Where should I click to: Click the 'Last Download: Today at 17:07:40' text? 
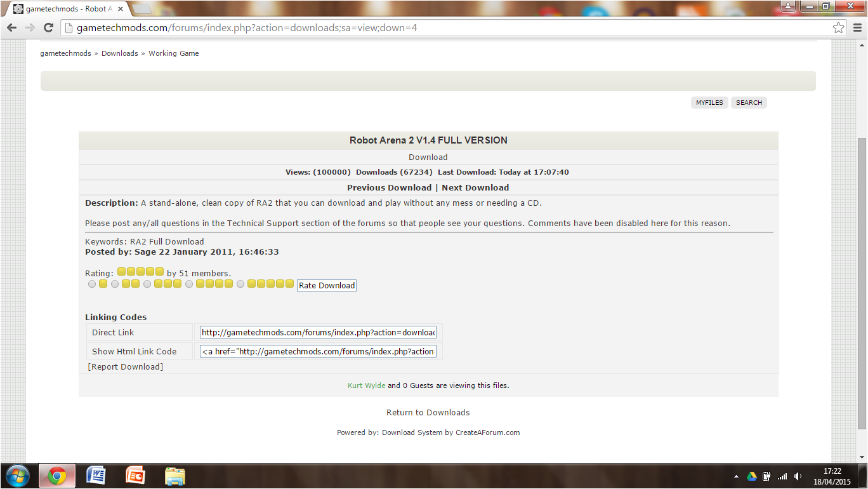pyautogui.click(x=503, y=172)
